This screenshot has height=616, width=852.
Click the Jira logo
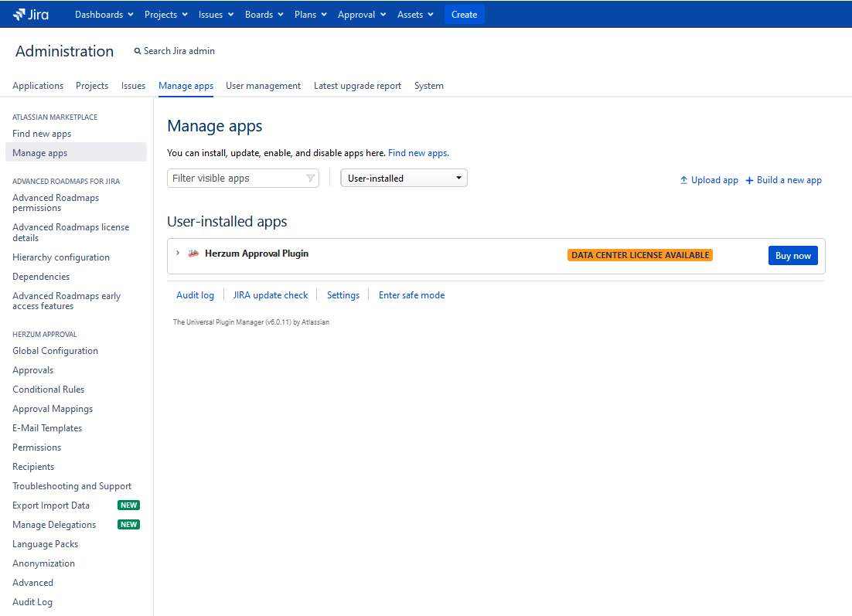[x=30, y=15]
